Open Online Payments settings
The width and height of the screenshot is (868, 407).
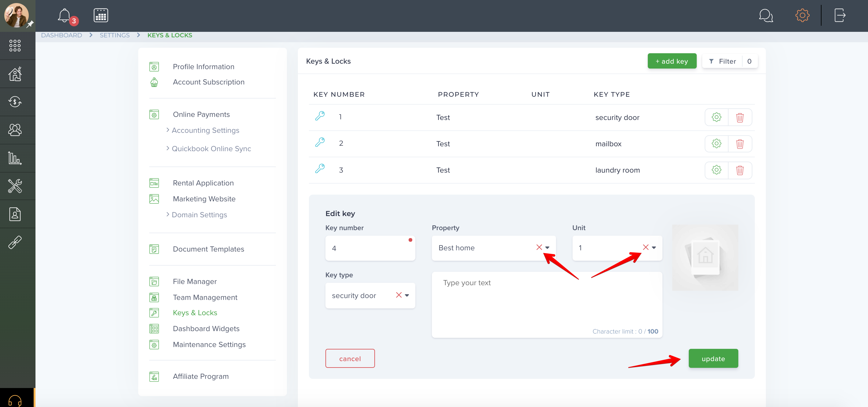(x=201, y=114)
